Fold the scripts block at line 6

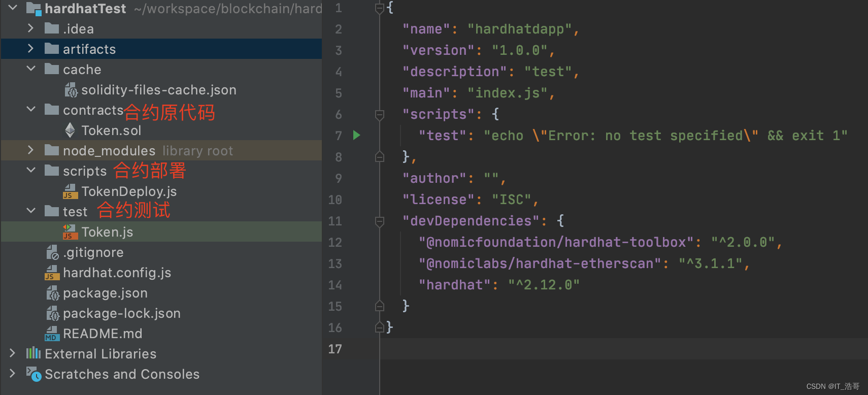(x=379, y=115)
